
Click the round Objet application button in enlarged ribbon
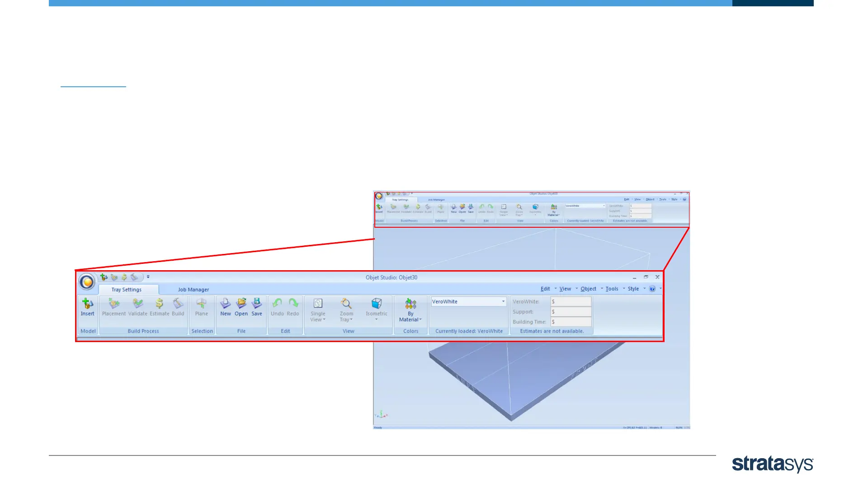[x=87, y=282]
